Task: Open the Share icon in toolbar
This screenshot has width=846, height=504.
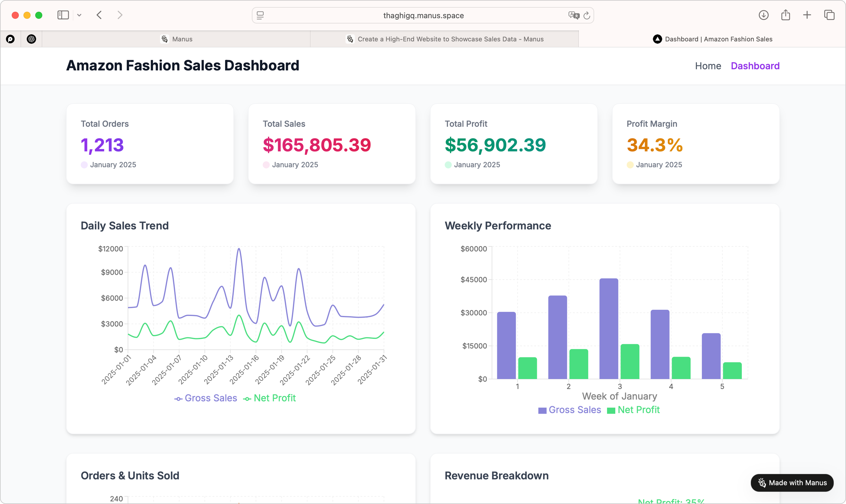Action: point(786,15)
